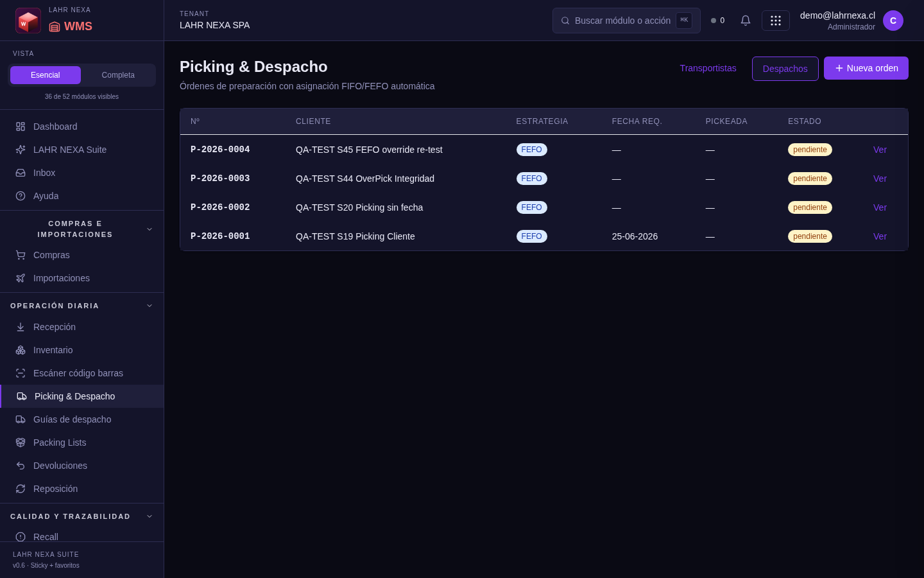The height and width of the screenshot is (578, 924).
Task: Click order number P-2026-0001
Action: 220,236
